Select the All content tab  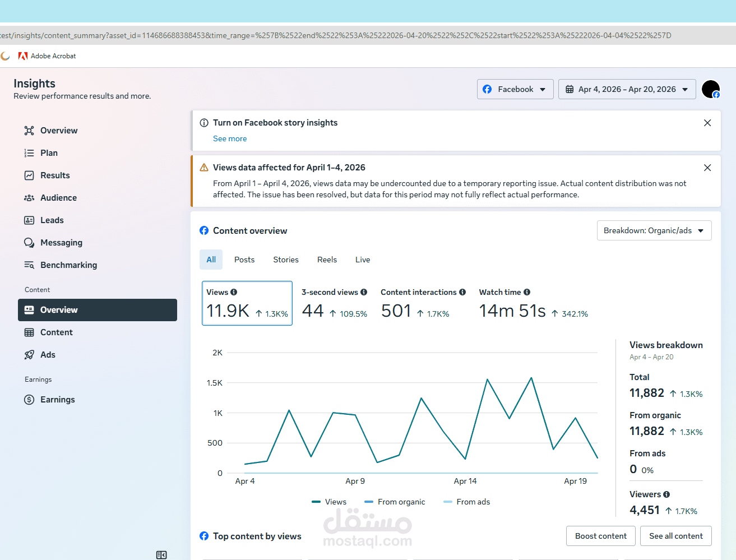pyautogui.click(x=211, y=260)
